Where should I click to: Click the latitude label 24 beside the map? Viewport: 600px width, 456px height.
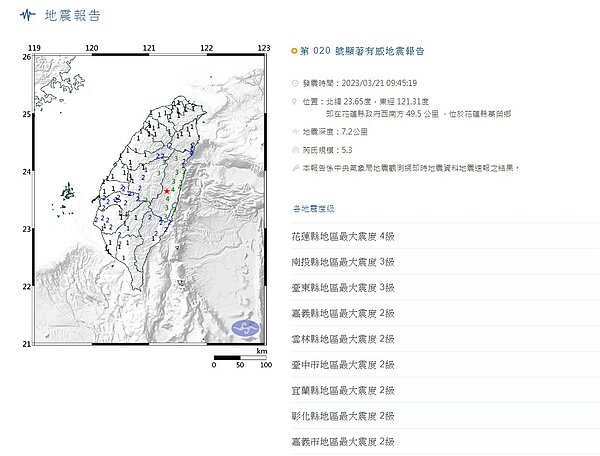[x=26, y=172]
